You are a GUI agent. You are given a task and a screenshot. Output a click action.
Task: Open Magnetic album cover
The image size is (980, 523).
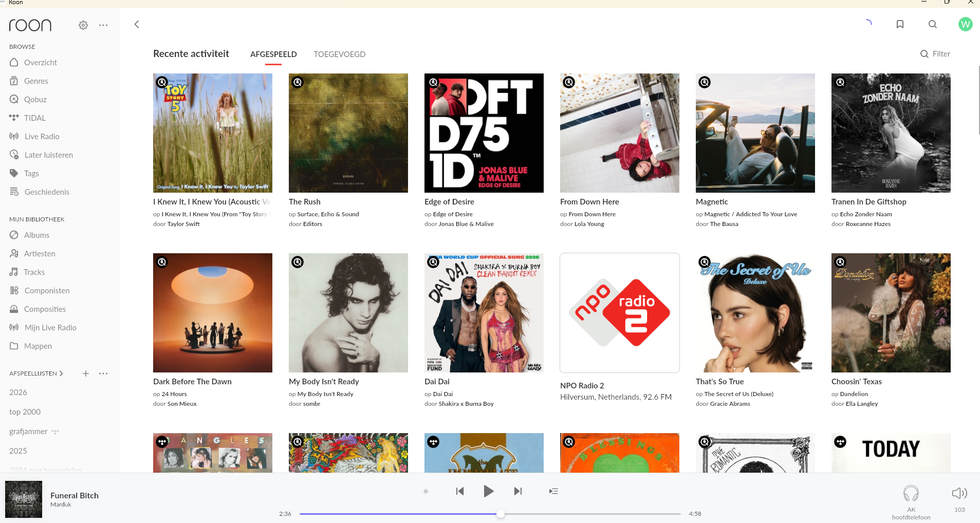tap(755, 133)
